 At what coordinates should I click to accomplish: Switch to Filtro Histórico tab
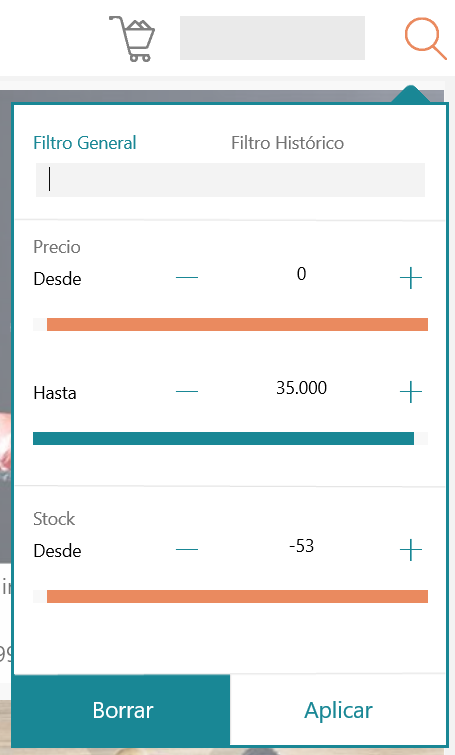[x=287, y=143]
